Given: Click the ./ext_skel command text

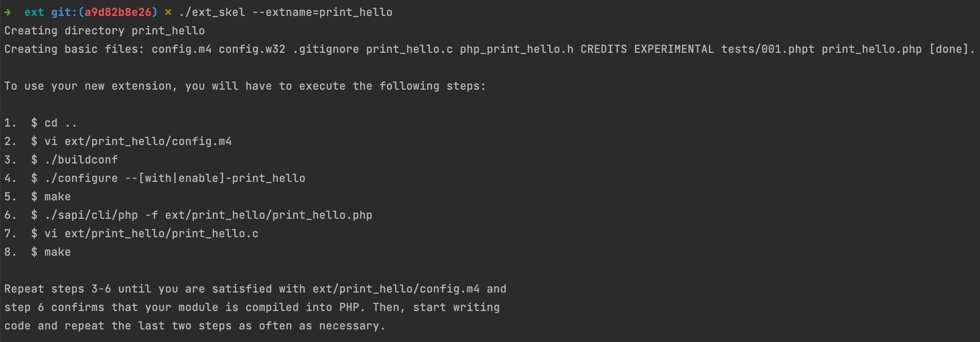Looking at the screenshot, I should (212, 12).
